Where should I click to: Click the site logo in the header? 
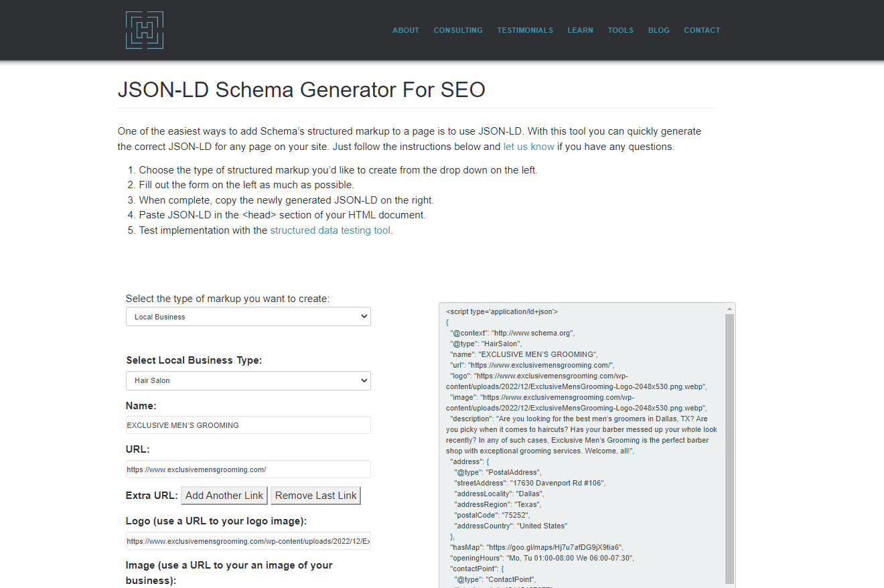[143, 29]
